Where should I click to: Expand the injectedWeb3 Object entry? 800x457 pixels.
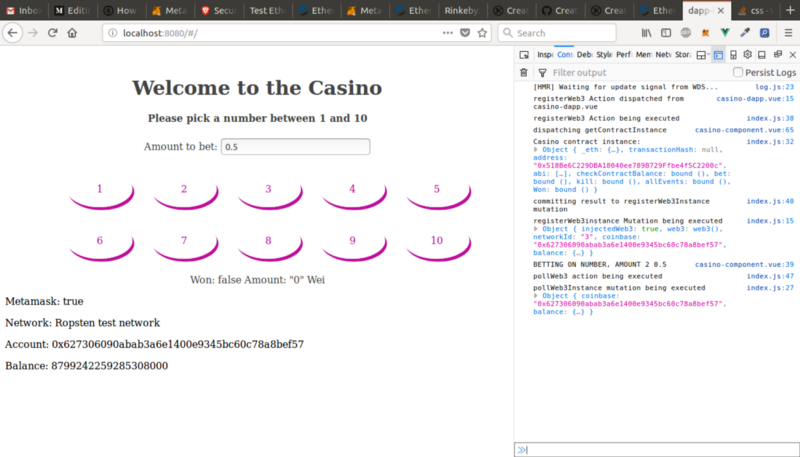[x=536, y=228]
